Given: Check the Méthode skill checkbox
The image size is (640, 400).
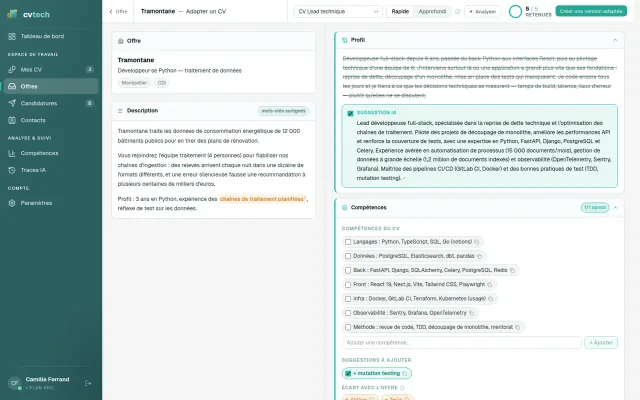Looking at the screenshot, I should [348, 327].
